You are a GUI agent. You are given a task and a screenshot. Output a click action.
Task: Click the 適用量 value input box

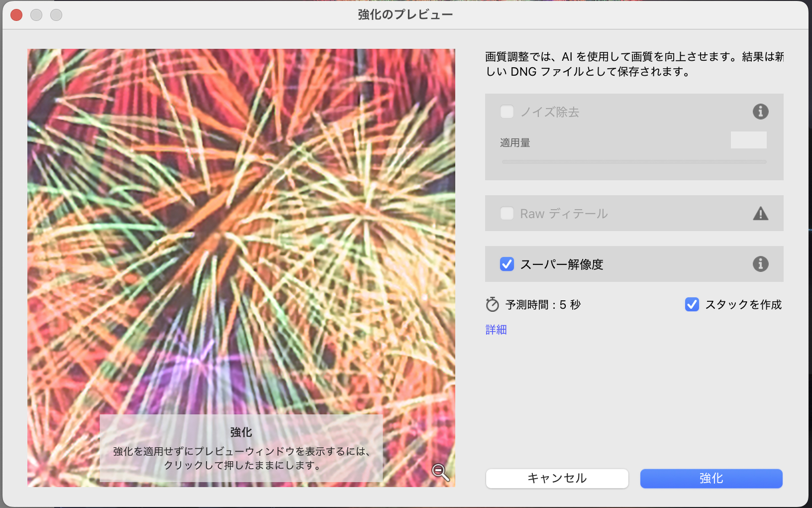coord(748,140)
